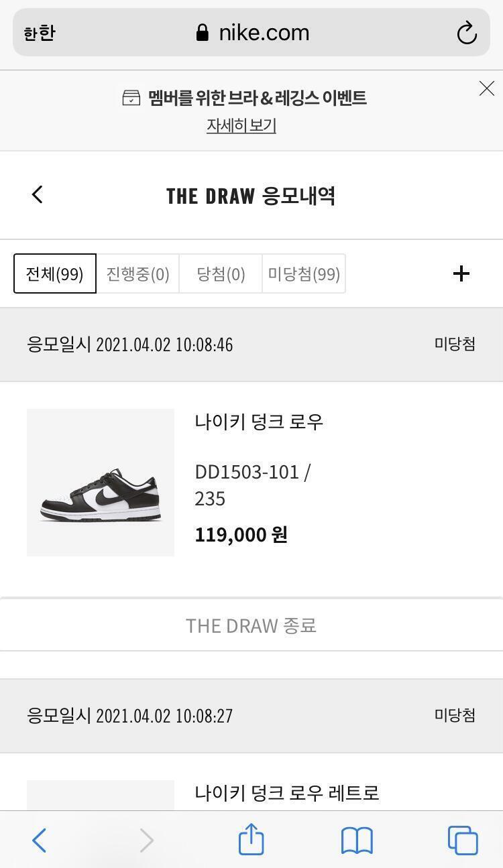
Task: Switch to the 진행중(0) tab
Action: coord(138,273)
